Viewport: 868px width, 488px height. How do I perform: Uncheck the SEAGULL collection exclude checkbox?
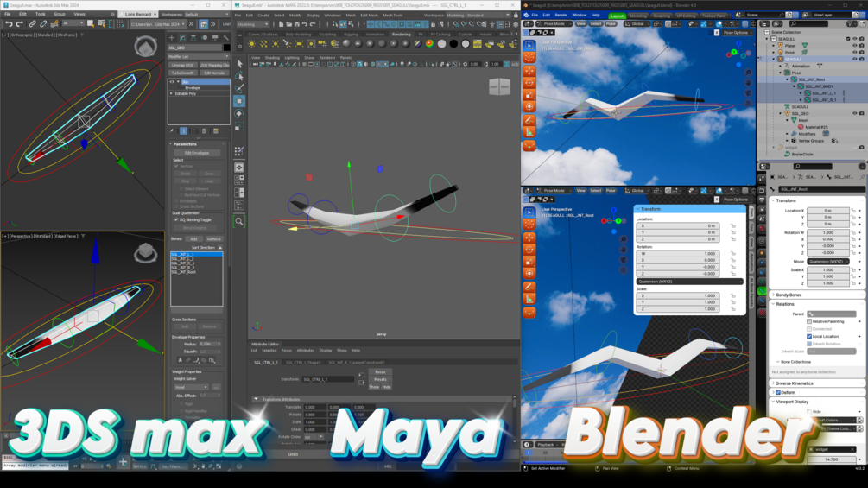848,39
